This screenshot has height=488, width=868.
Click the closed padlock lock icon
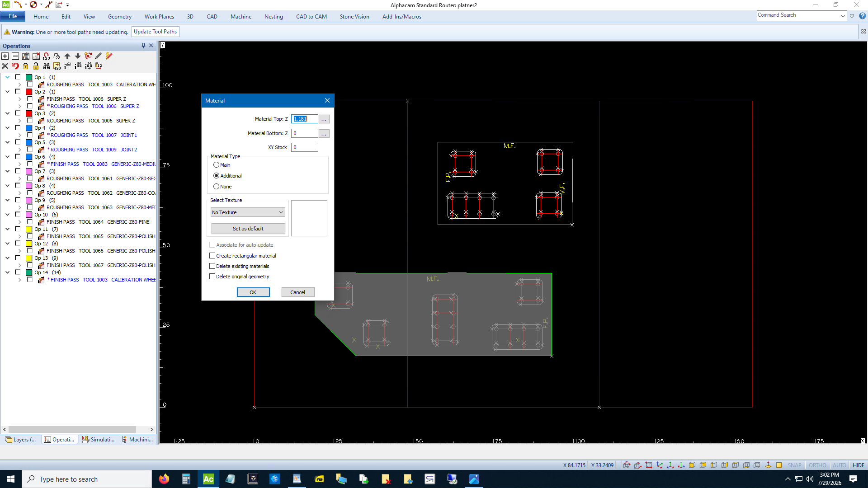[26, 66]
